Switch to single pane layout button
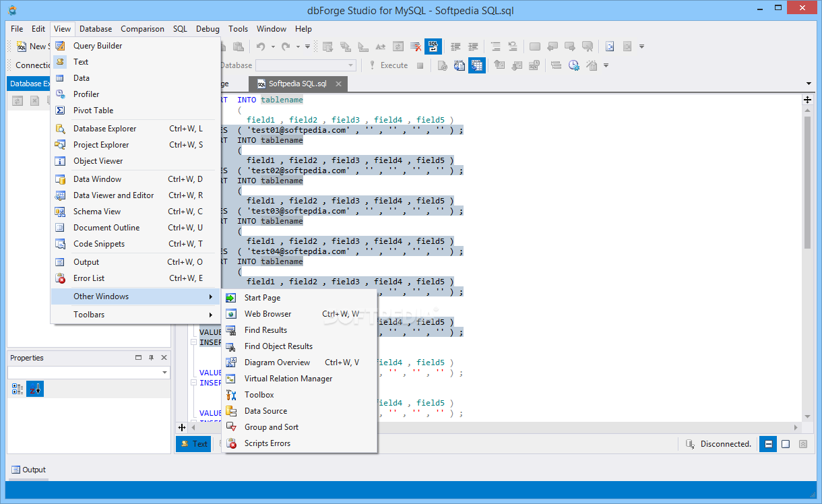822x504 pixels. click(786, 444)
